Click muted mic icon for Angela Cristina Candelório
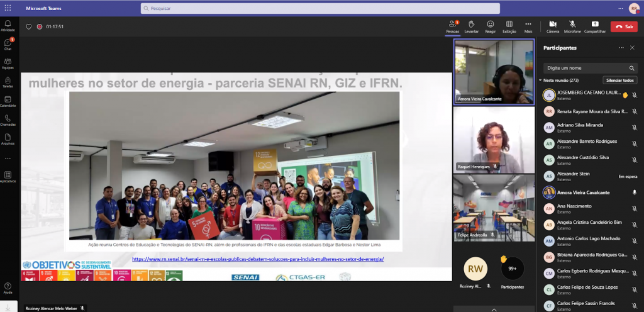644x312 pixels. click(634, 225)
